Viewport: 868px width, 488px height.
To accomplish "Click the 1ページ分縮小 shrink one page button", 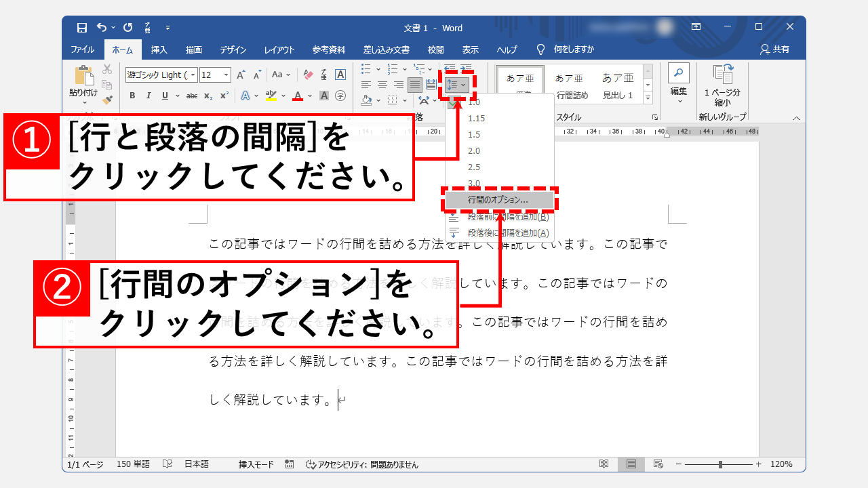I will coord(722,85).
